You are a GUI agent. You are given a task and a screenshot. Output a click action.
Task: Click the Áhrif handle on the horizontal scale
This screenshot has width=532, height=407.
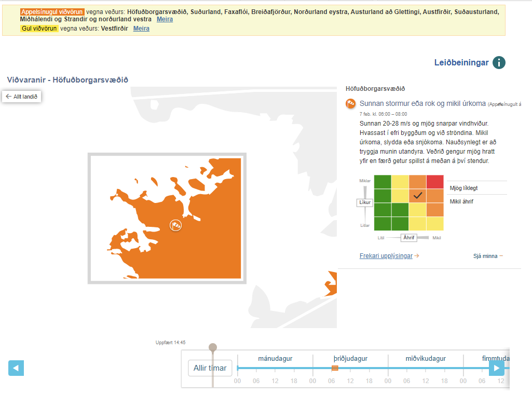coord(409,238)
